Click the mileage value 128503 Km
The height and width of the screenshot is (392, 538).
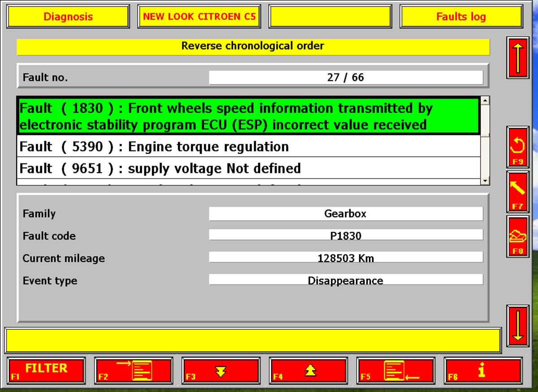346,258
